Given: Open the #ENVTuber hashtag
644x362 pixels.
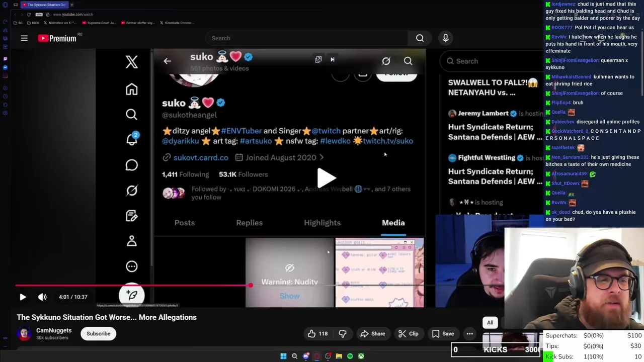Looking at the screenshot, I should pos(241,131).
